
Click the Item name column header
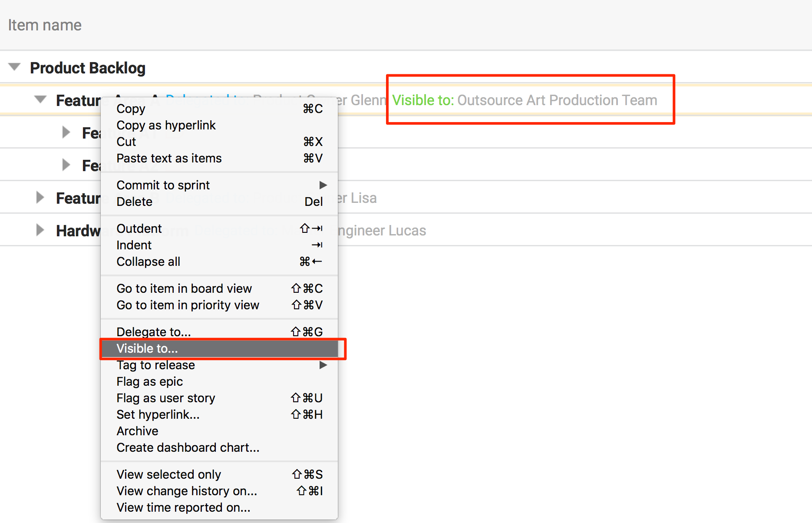[x=45, y=25]
